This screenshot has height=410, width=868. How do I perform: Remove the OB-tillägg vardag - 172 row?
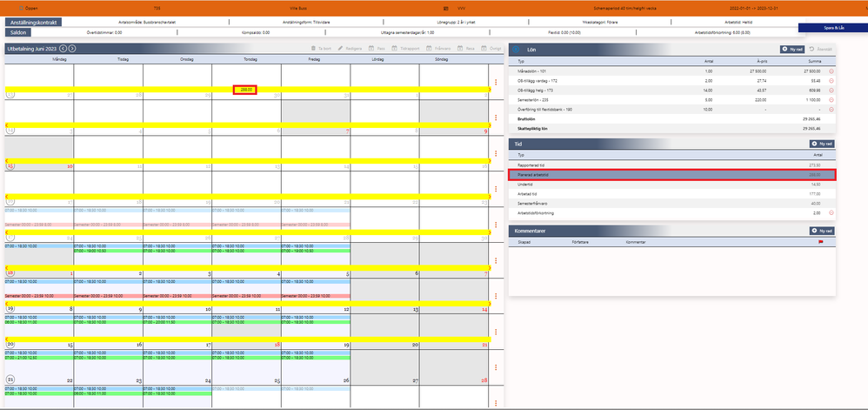(x=831, y=81)
